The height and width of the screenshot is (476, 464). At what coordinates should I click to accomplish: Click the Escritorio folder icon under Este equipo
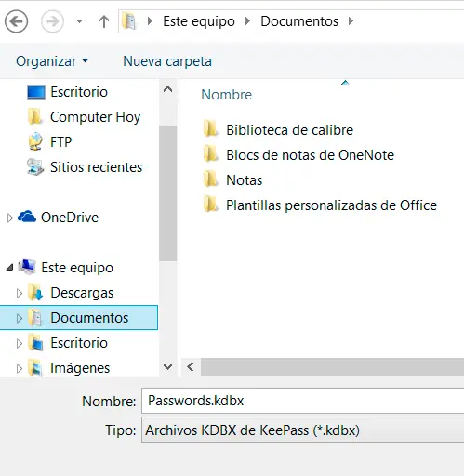click(35, 343)
